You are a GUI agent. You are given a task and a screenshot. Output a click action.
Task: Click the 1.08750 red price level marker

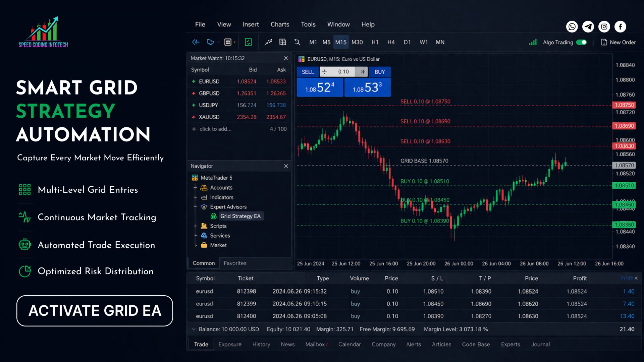[624, 105]
